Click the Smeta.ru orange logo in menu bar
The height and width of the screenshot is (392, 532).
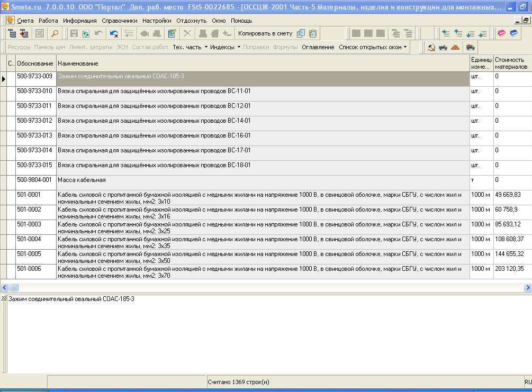click(11, 20)
